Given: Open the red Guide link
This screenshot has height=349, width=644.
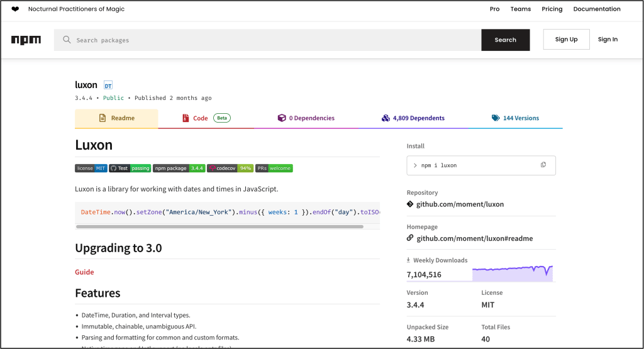Looking at the screenshot, I should 84,272.
